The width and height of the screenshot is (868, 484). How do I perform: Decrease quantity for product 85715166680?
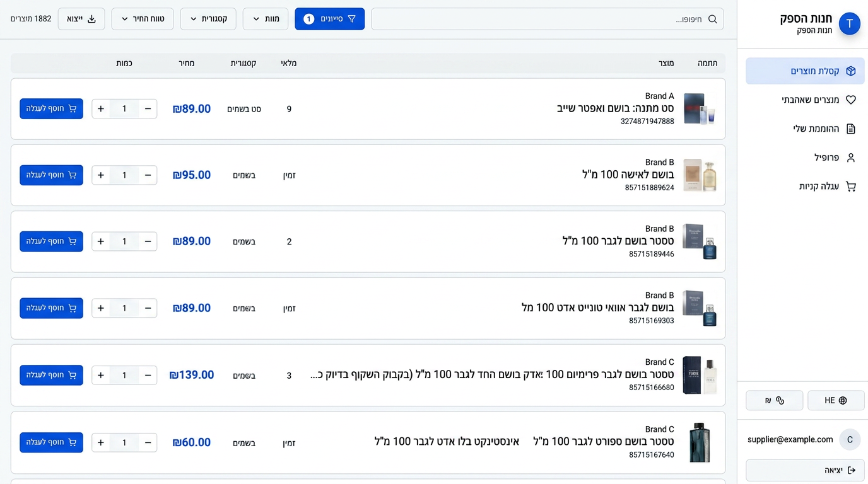[148, 376]
